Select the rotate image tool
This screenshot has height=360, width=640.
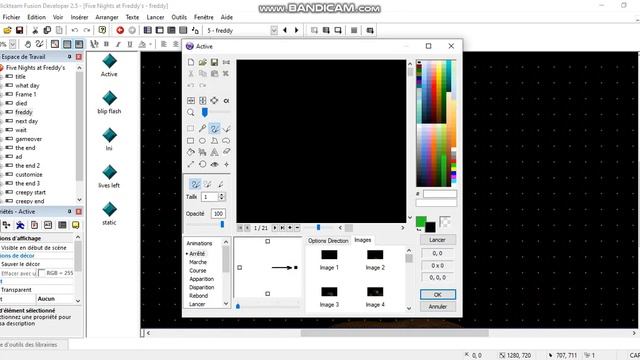[x=202, y=164]
